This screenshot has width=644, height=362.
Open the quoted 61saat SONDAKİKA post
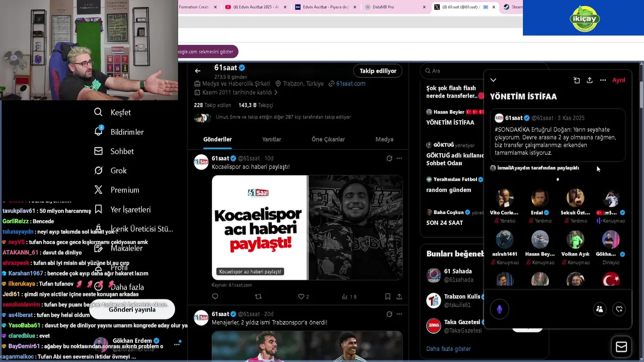tap(557, 135)
